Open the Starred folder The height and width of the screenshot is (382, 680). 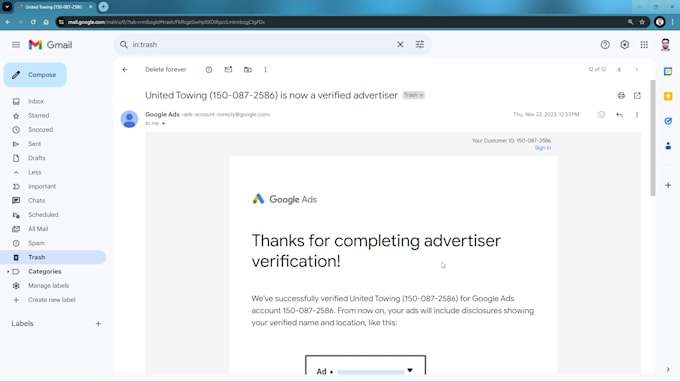pos(39,116)
